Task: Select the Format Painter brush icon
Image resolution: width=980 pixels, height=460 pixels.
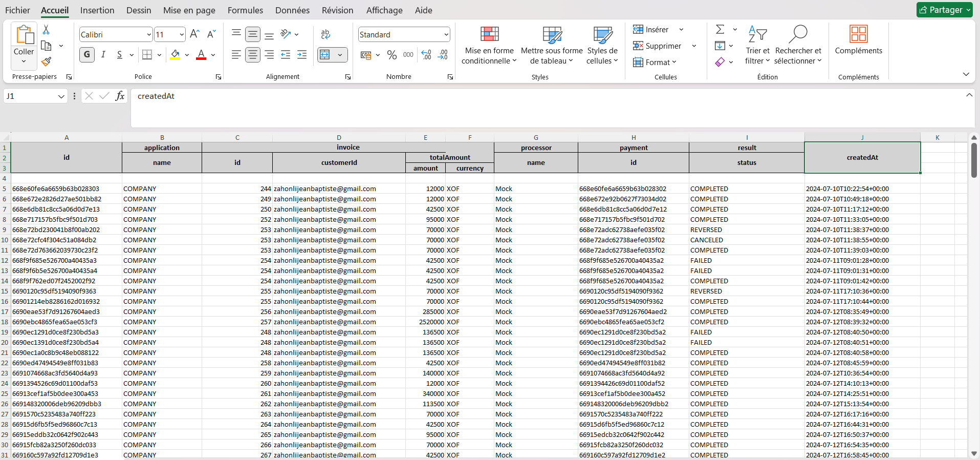Action: coord(46,62)
